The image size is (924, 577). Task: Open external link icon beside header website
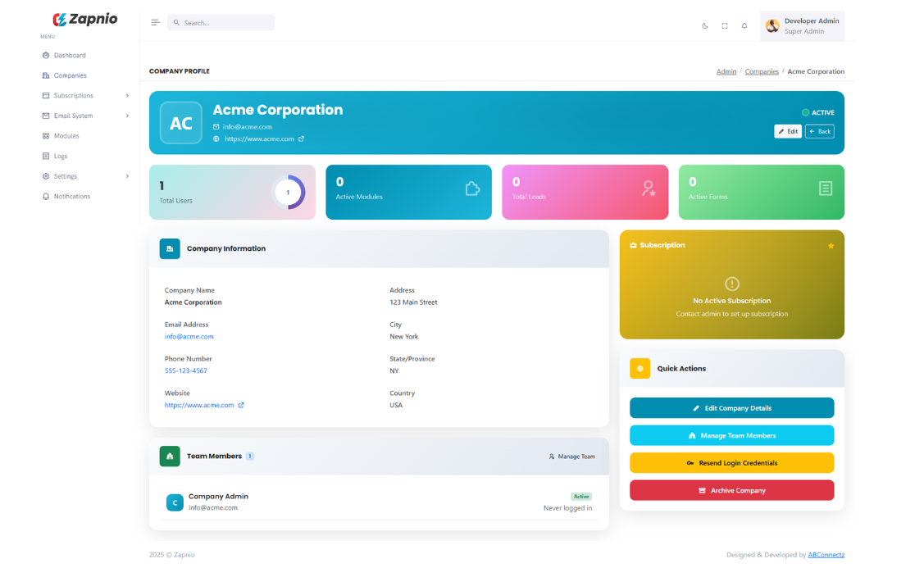tap(301, 139)
